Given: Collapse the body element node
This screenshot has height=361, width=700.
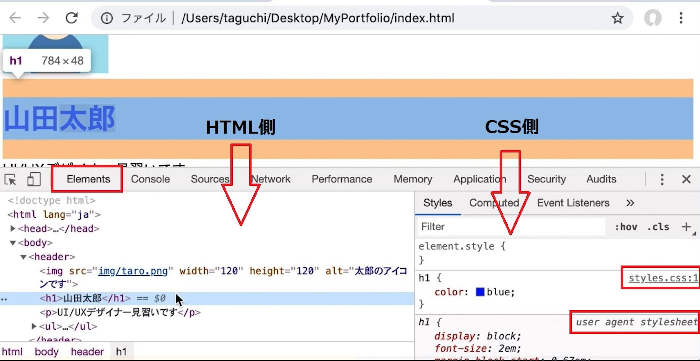Looking at the screenshot, I should coord(13,243).
